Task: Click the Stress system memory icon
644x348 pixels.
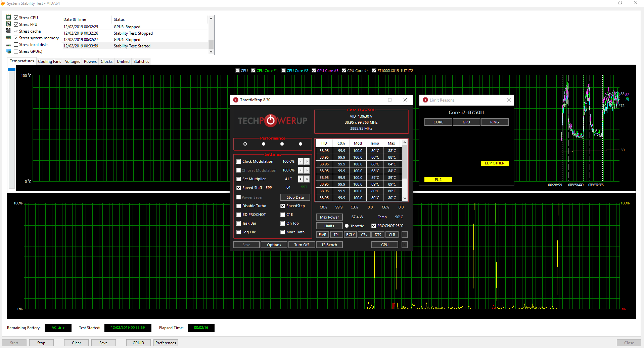Action: tap(8, 37)
